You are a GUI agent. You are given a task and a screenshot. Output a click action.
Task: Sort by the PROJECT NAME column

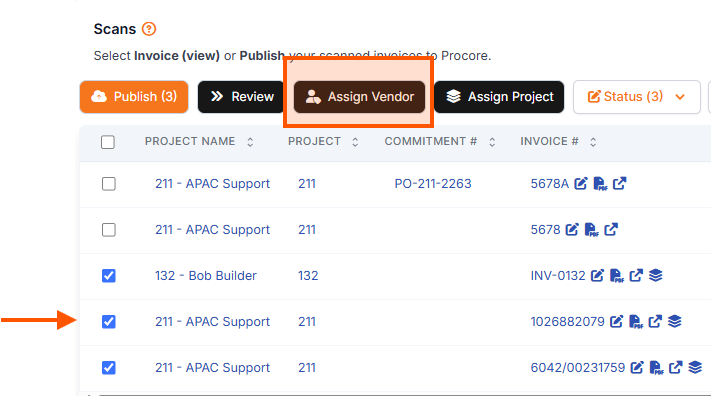(250, 142)
